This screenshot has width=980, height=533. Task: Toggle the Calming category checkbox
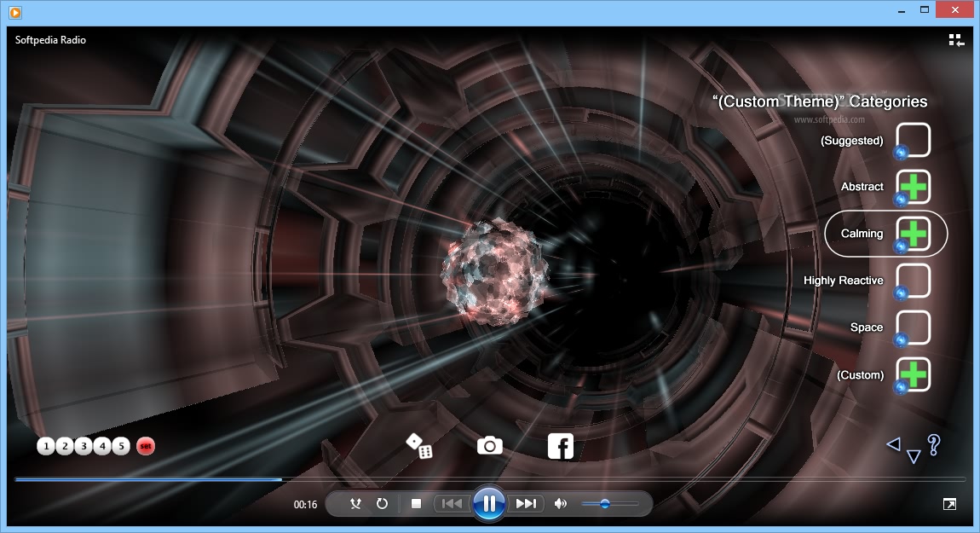click(914, 234)
